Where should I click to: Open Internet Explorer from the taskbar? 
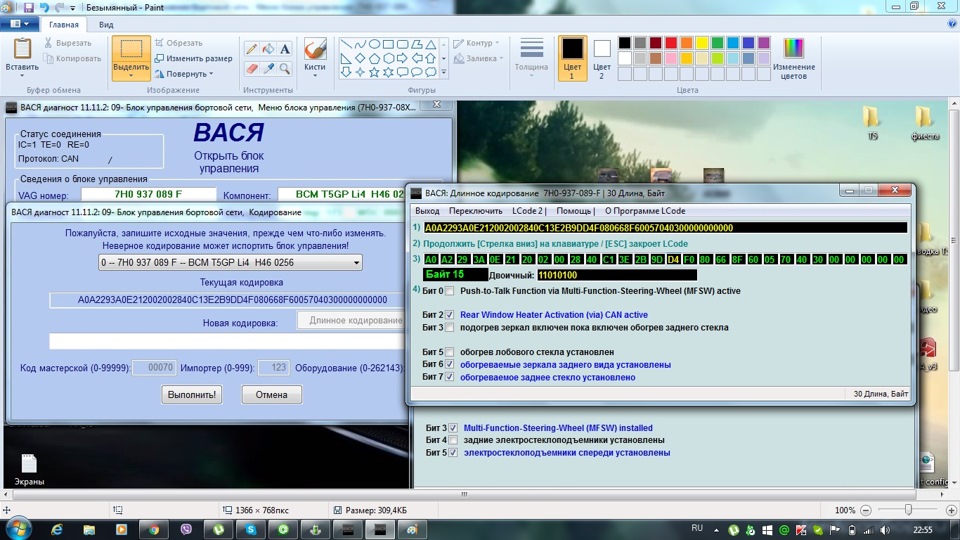57,530
